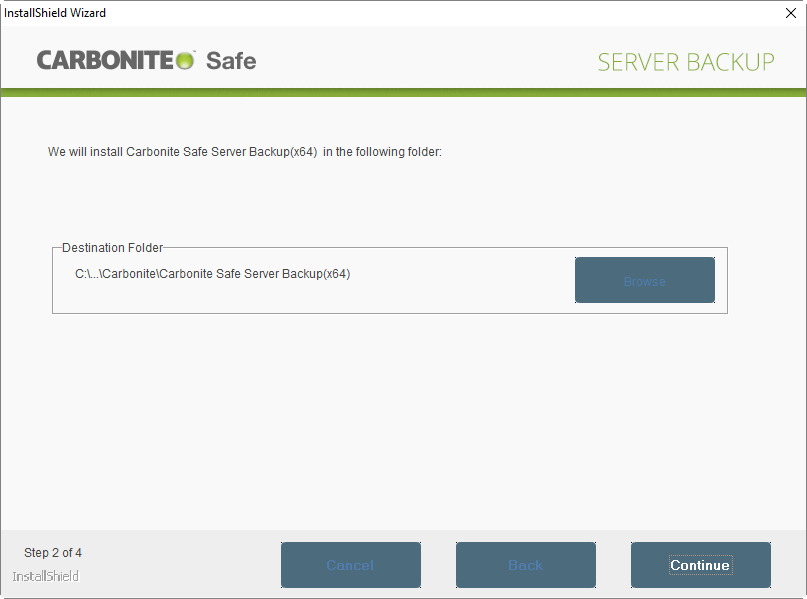Open Browse to change destination folder
The width and height of the screenshot is (807, 599).
644,280
